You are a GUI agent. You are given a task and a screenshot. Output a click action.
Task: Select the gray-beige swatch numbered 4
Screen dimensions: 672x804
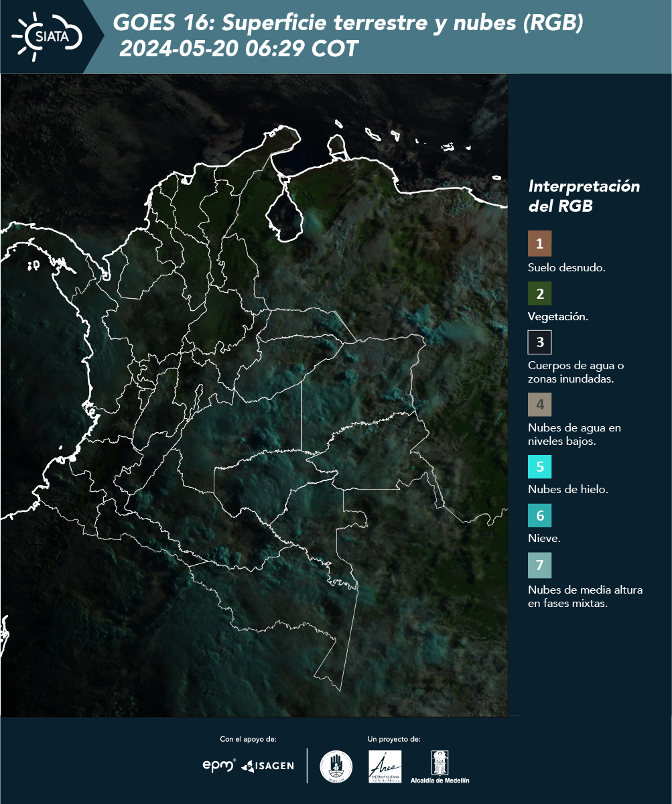pyautogui.click(x=539, y=405)
